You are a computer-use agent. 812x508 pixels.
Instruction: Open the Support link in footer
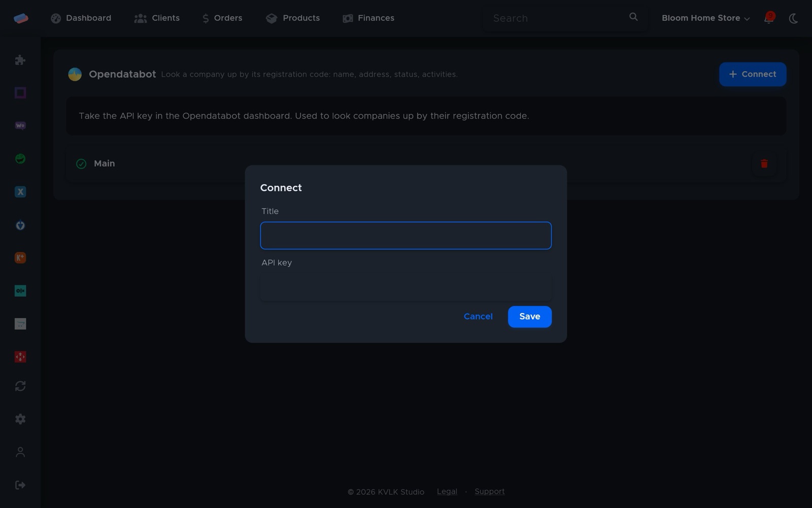489,491
